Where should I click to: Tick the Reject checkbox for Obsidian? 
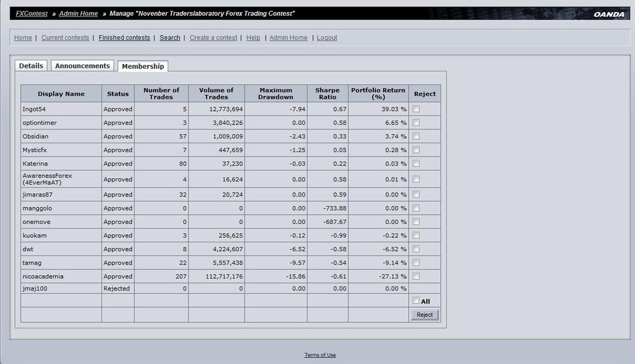416,136
